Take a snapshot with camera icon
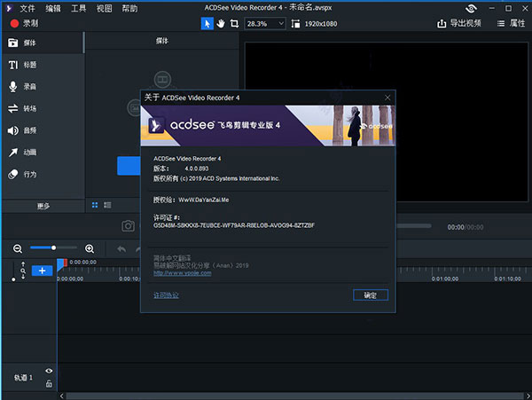The image size is (532, 400). point(128,227)
